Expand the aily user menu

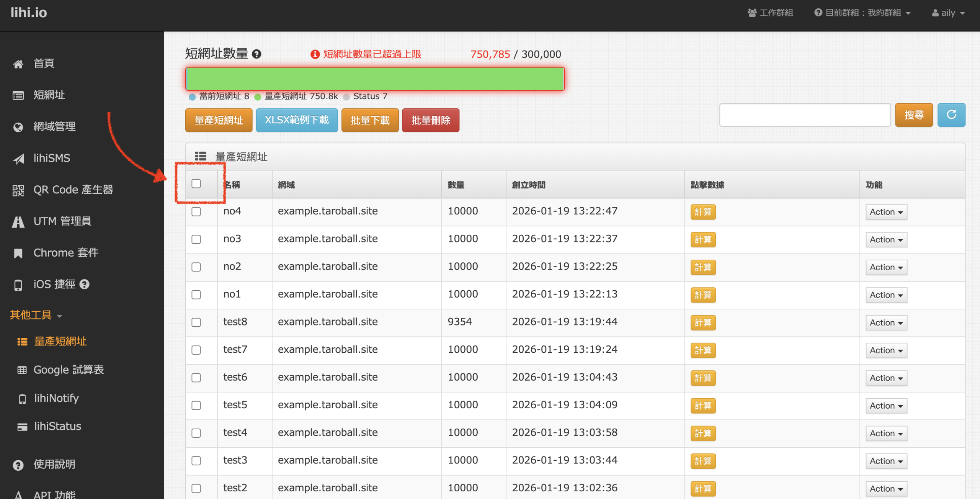948,13
